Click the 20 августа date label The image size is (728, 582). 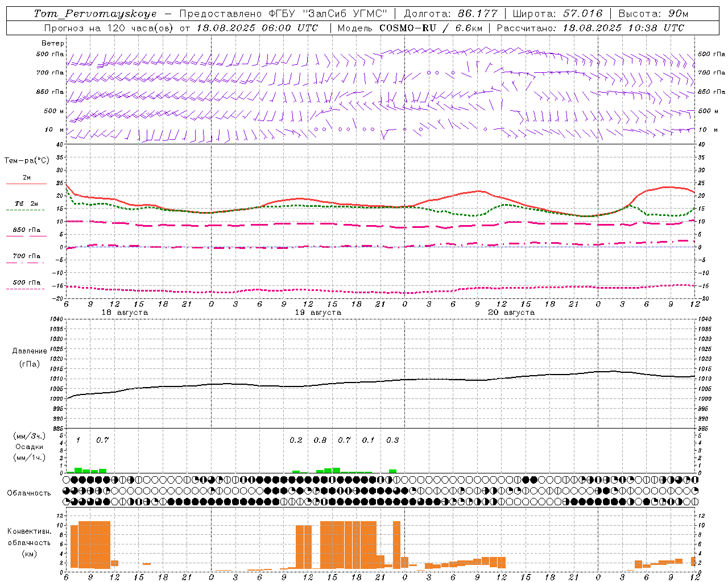[x=511, y=313]
